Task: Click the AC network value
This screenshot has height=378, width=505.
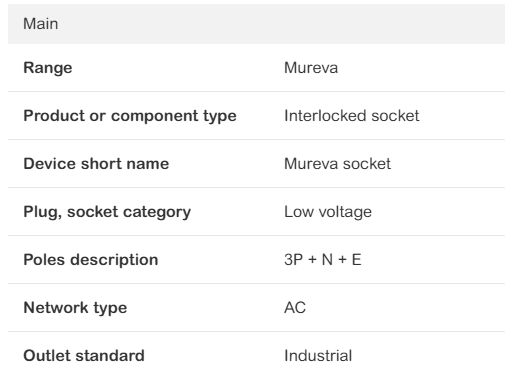Action: click(x=295, y=308)
